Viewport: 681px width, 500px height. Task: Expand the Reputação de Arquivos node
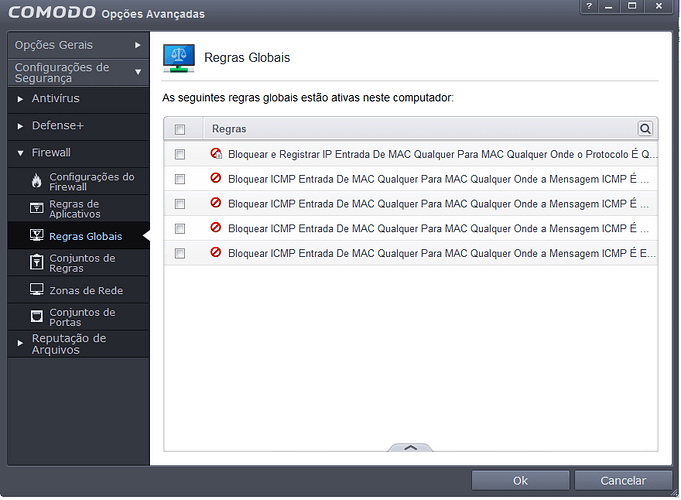[20, 343]
